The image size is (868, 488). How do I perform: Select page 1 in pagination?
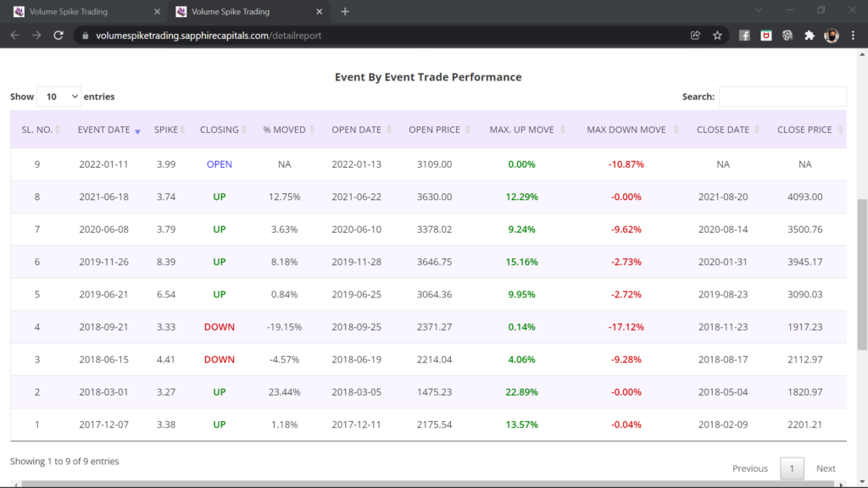coord(792,469)
